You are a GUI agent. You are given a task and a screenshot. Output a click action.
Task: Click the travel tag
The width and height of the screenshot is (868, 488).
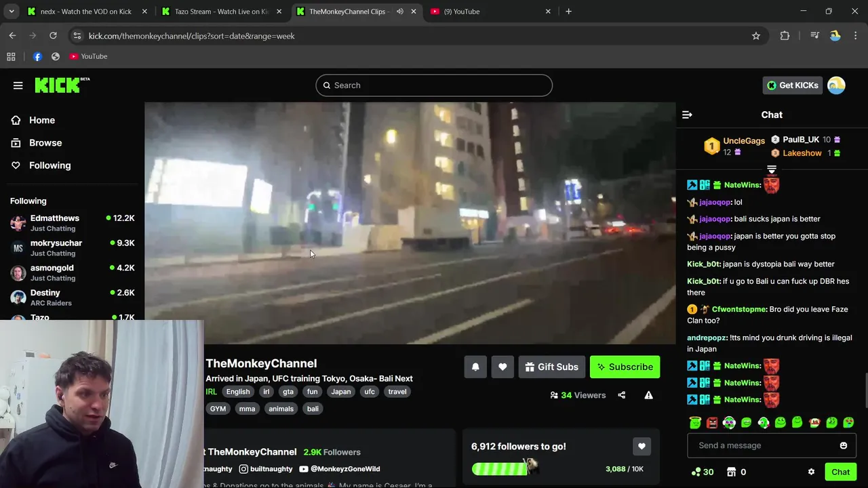coord(397,392)
